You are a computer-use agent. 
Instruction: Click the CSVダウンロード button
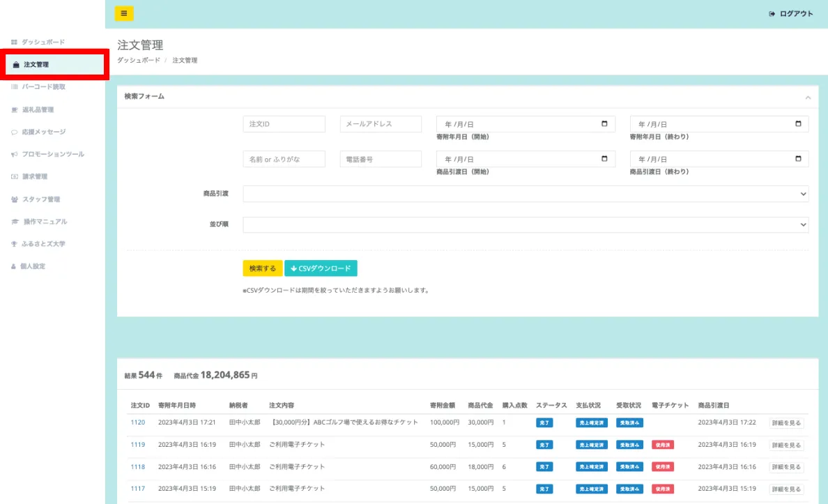(x=321, y=268)
